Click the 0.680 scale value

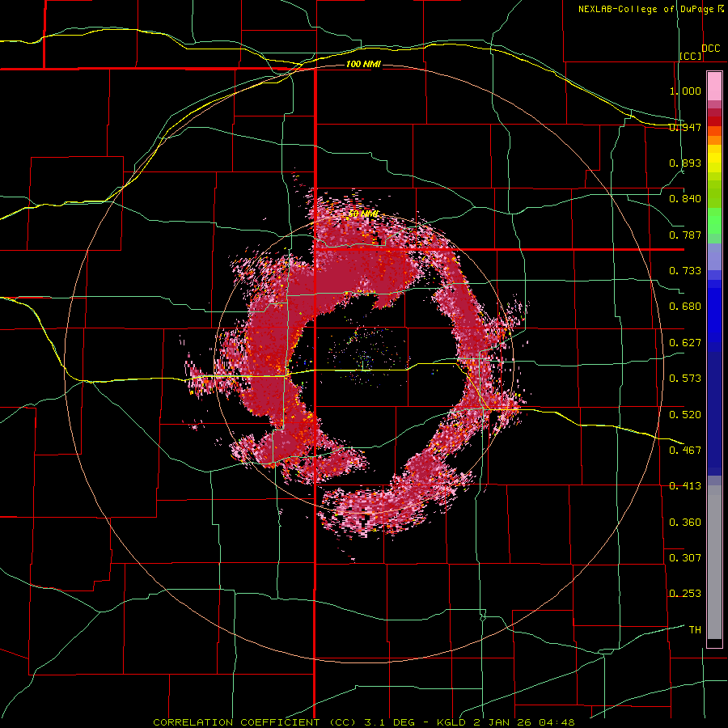(685, 307)
